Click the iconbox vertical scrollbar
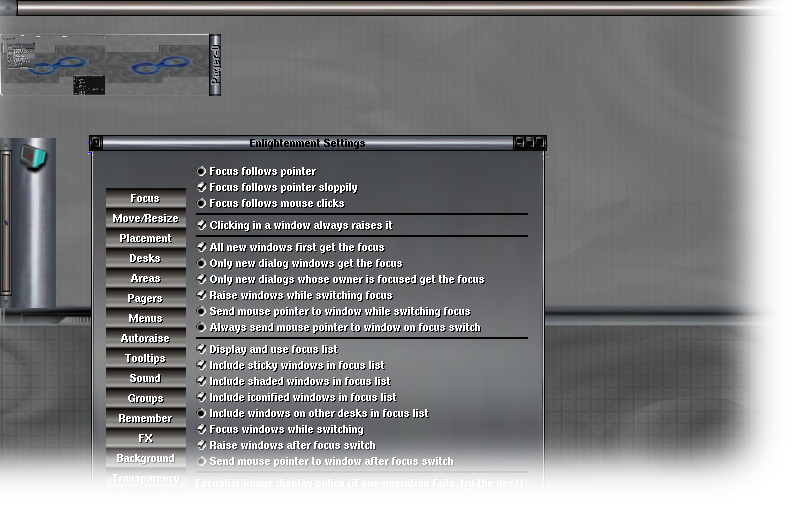Image resolution: width=800 pixels, height=525 pixels. [6, 223]
